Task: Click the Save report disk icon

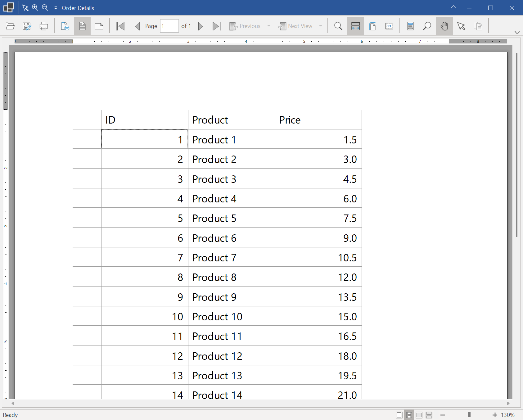Action: [x=27, y=26]
